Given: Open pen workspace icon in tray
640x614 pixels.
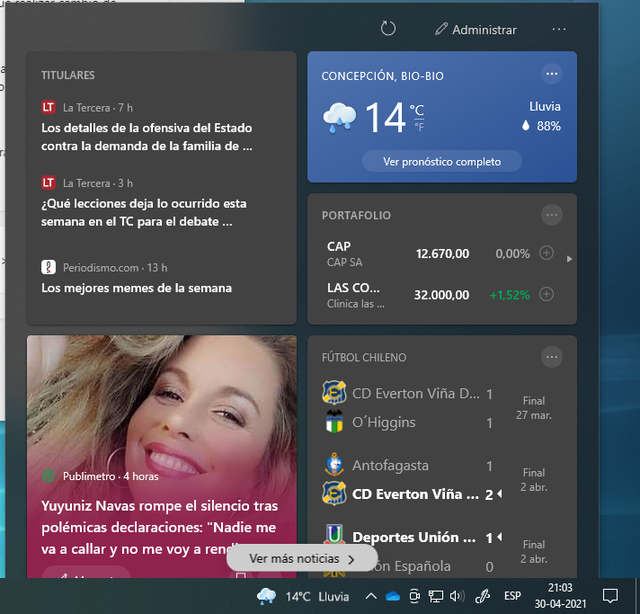Looking at the screenshot, I should 482,596.
